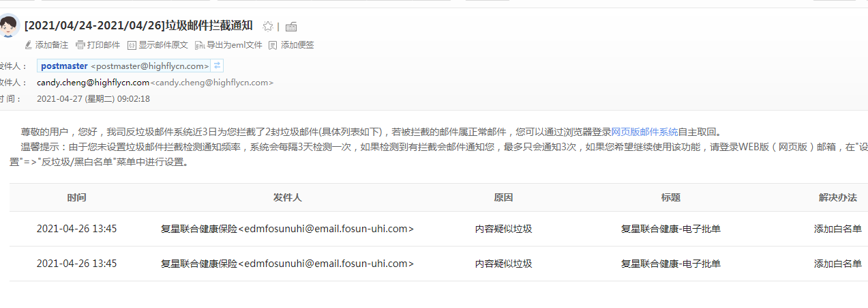The height and width of the screenshot is (308, 868).
Task: Click the sender name postmaster
Action: tap(64, 66)
